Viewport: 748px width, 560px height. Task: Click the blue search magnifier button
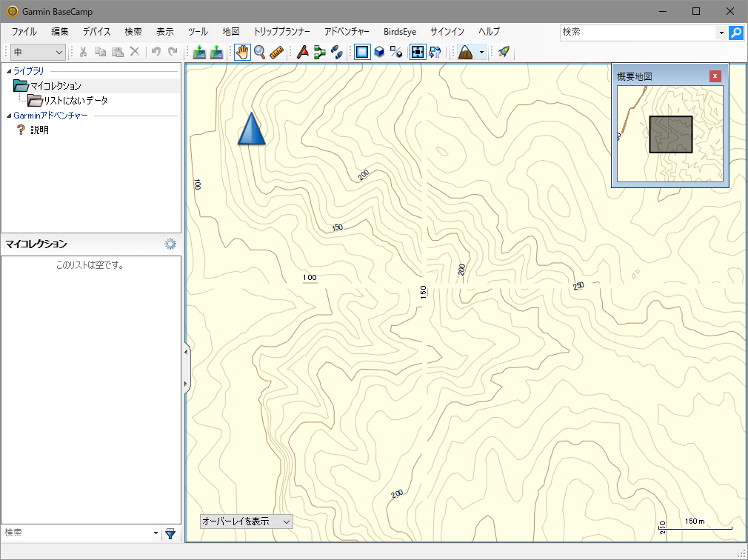click(736, 33)
